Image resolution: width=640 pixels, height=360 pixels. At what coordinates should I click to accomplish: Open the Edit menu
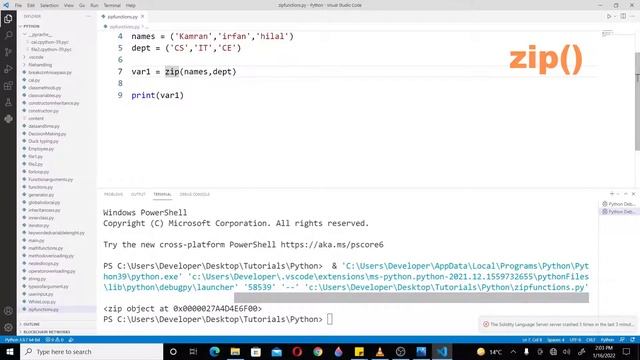(31, 5)
